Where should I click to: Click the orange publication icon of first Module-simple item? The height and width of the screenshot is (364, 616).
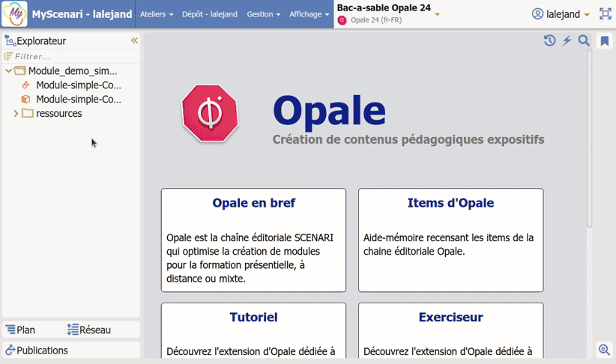coord(25,85)
